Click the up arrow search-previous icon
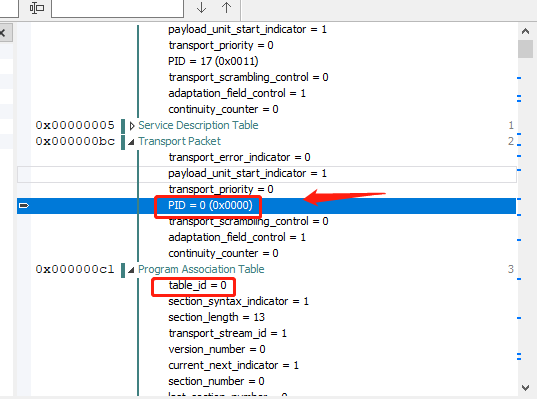The image size is (537, 399). tap(226, 8)
